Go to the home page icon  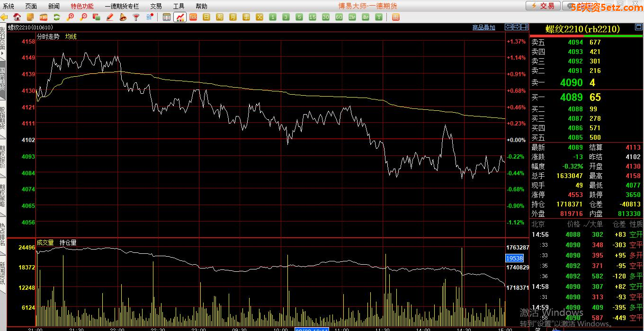pyautogui.click(x=17, y=17)
